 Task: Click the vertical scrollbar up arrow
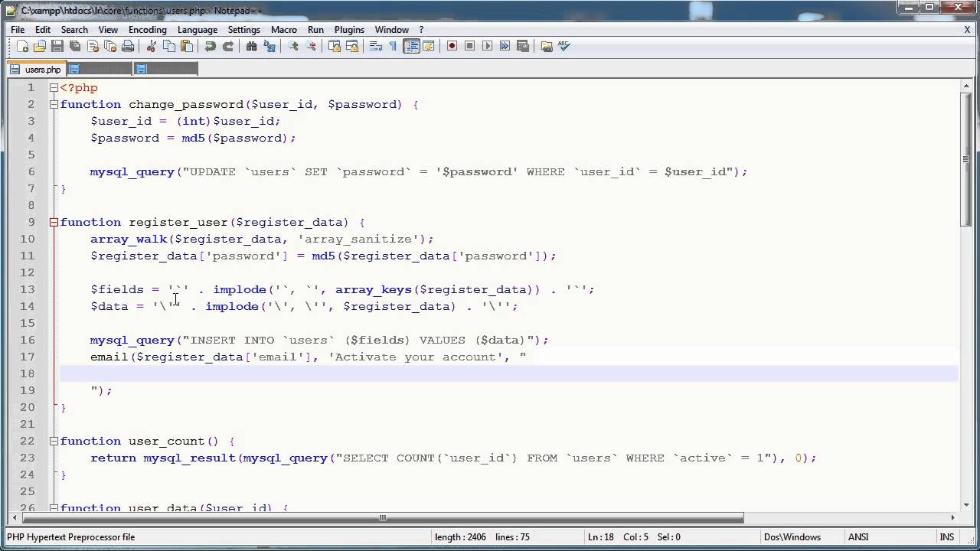(x=965, y=84)
